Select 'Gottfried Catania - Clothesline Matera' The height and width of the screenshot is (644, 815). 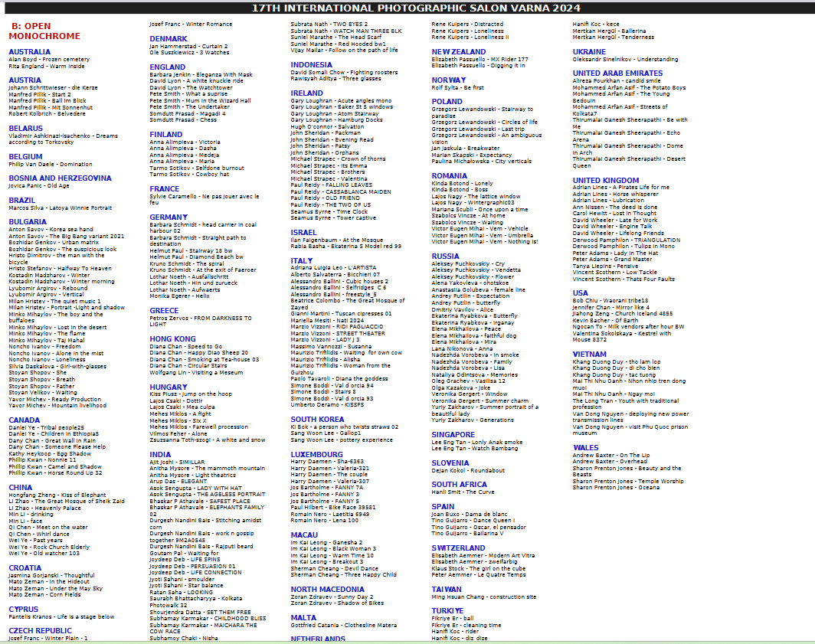coord(344,625)
